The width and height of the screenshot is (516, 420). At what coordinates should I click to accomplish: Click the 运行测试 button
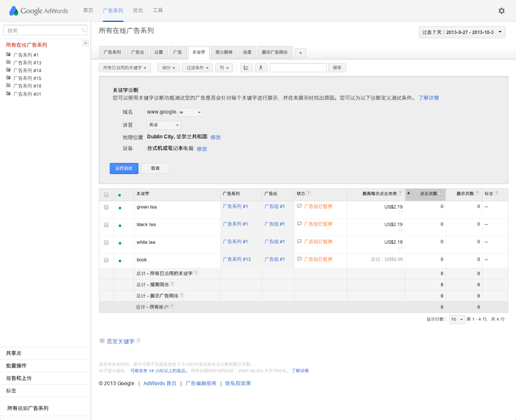tap(124, 168)
